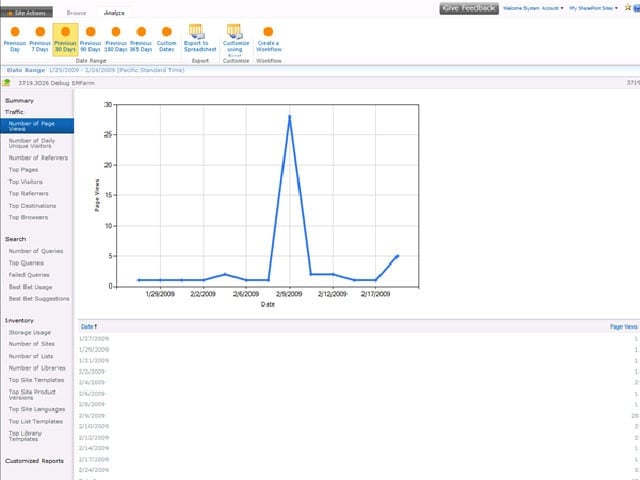Open the My SharePoint Sites dropdown
Image resolution: width=640 pixels, height=480 pixels.
[x=593, y=8]
